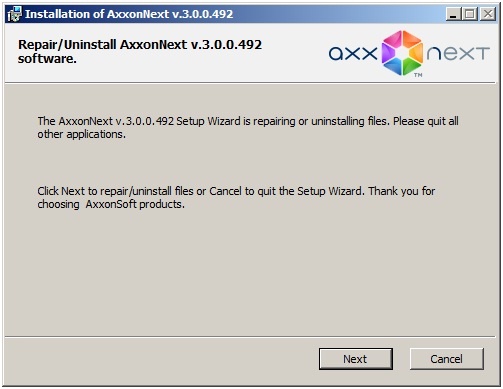Click the 'next' lettering right of the logo
The height and width of the screenshot is (389, 503).
coord(458,53)
